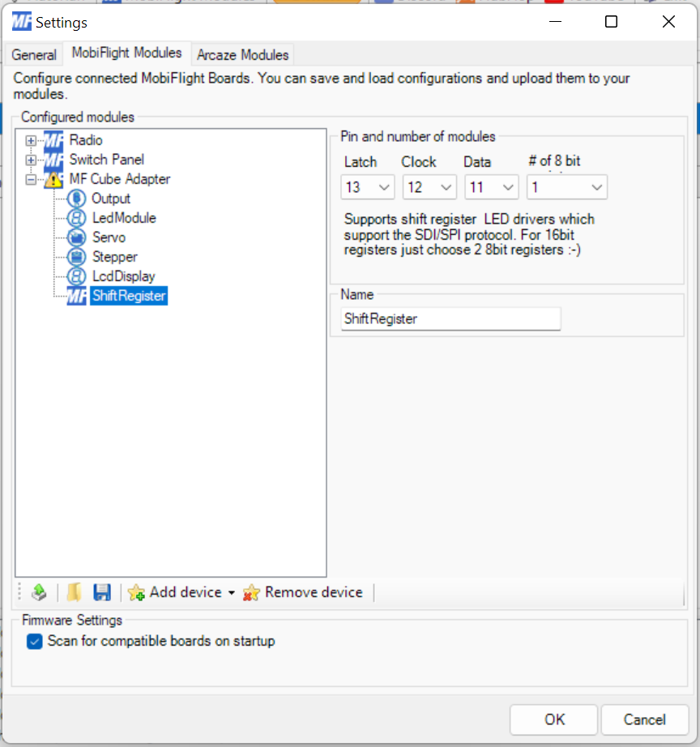This screenshot has height=747, width=700.
Task: Click the Servo device icon
Action: [76, 237]
